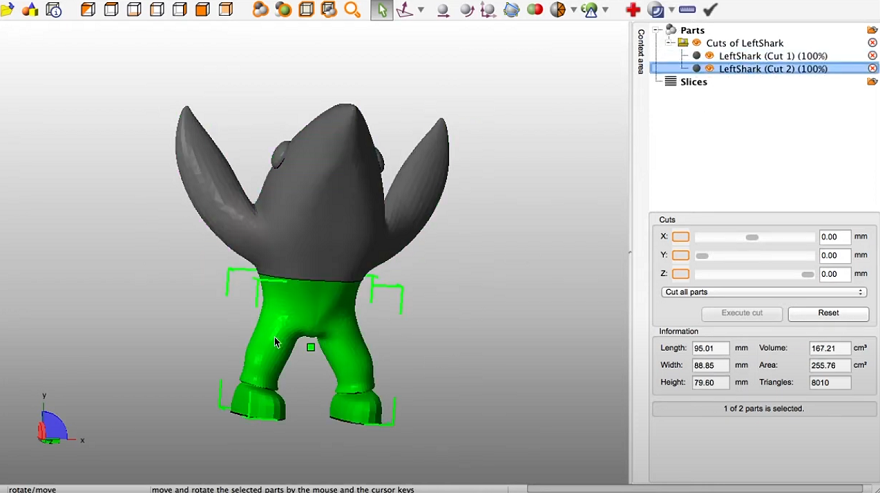880x493 pixels.
Task: Click the black checkmark icon
Action: point(710,10)
